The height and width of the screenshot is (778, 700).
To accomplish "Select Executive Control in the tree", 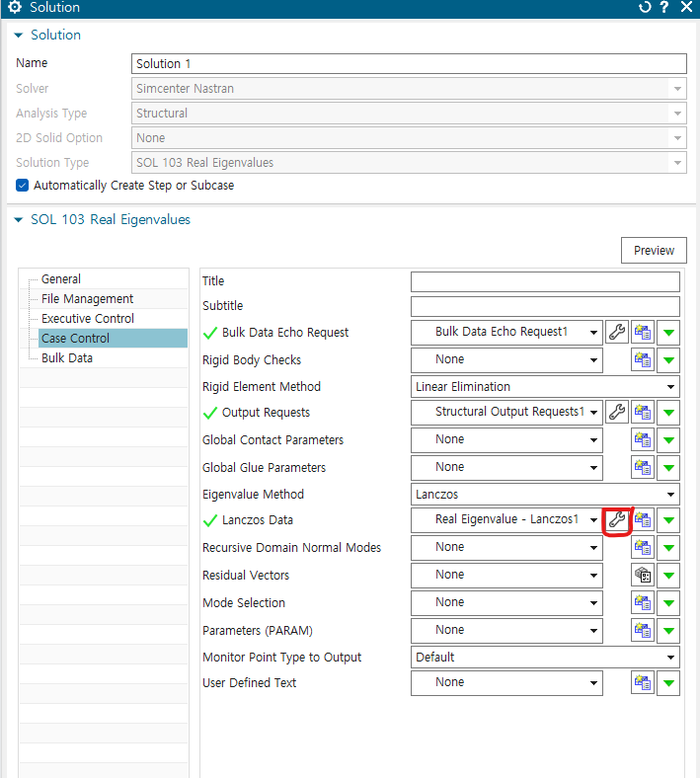I will pyautogui.click(x=88, y=319).
